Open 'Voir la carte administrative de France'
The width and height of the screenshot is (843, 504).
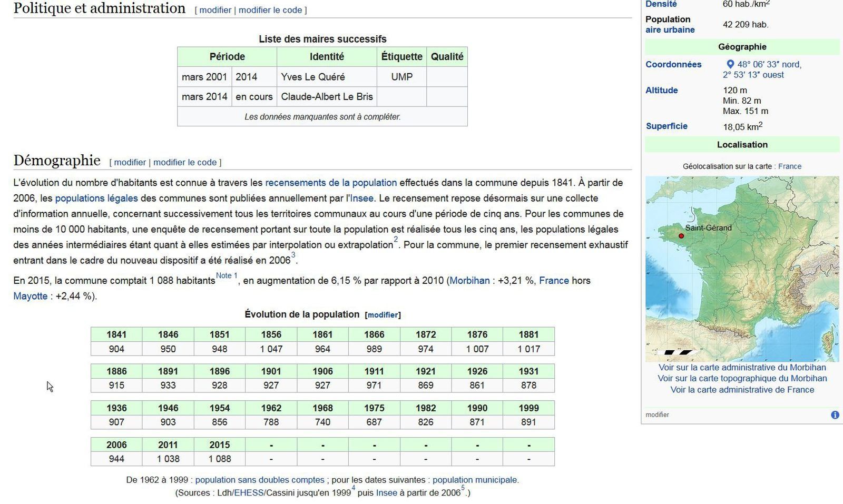coord(742,390)
